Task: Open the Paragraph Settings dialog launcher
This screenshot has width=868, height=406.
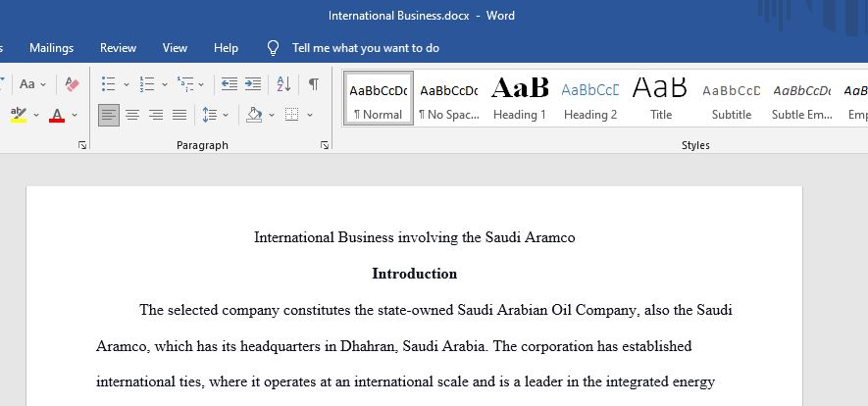Action: pos(325,145)
